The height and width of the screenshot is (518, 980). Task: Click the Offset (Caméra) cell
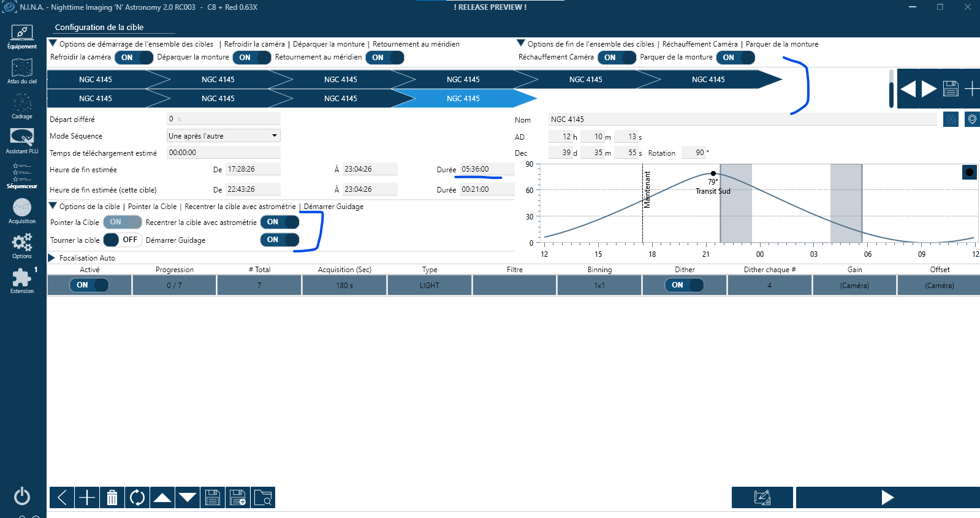pyautogui.click(x=939, y=285)
